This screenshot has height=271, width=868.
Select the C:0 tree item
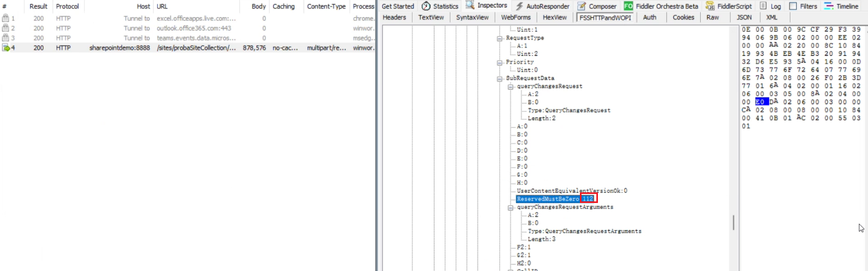(522, 142)
